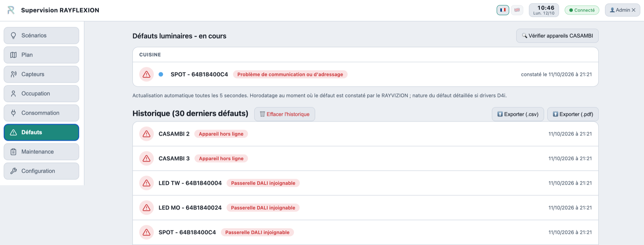The image size is (644, 245).
Task: Navigate to Consommation
Action: click(x=42, y=113)
